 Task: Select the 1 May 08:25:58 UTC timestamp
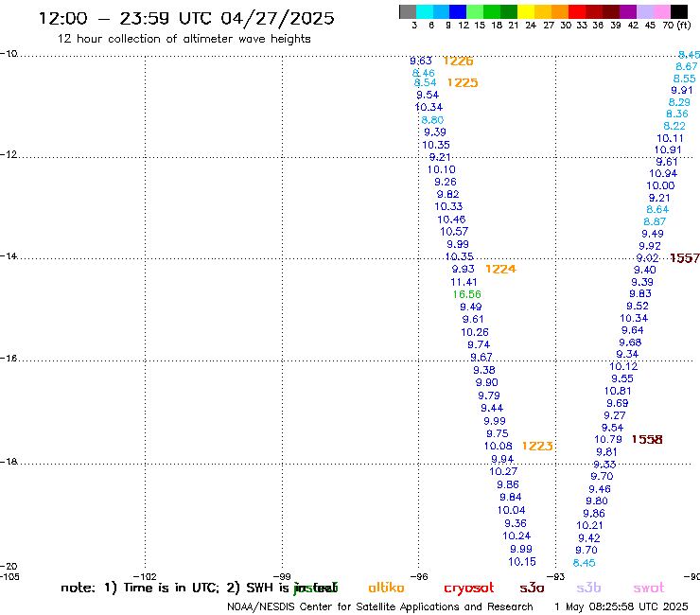click(x=621, y=607)
